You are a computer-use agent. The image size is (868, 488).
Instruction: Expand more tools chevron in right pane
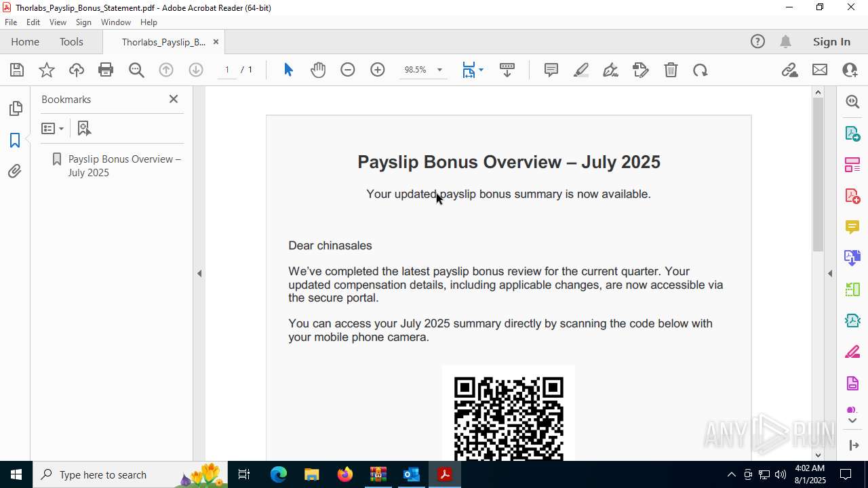(852, 421)
